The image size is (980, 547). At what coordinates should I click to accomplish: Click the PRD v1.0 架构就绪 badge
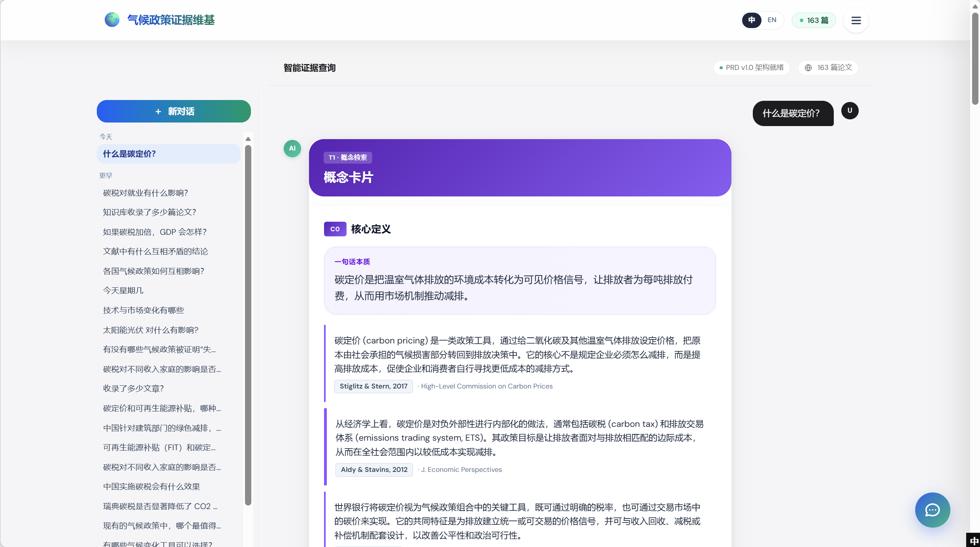point(752,68)
